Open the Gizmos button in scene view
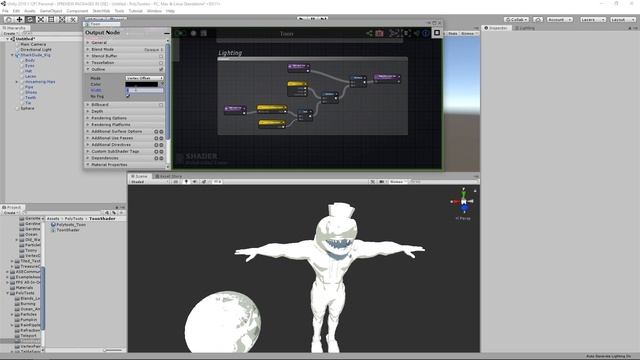Viewport: 640px width, 360px height. click(x=397, y=182)
